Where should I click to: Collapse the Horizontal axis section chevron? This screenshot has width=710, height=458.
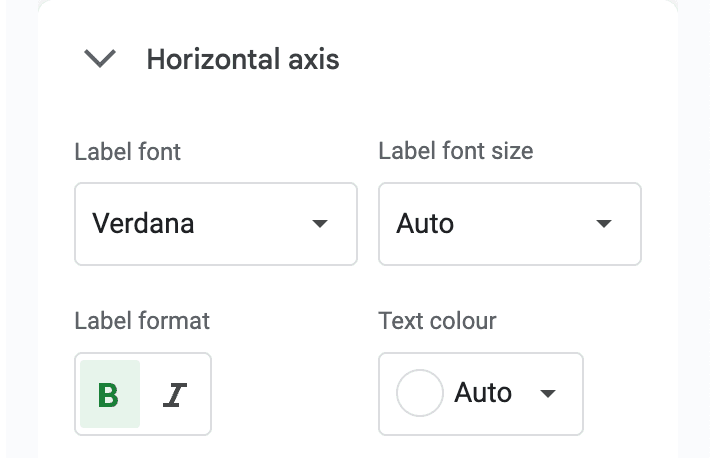pos(101,60)
